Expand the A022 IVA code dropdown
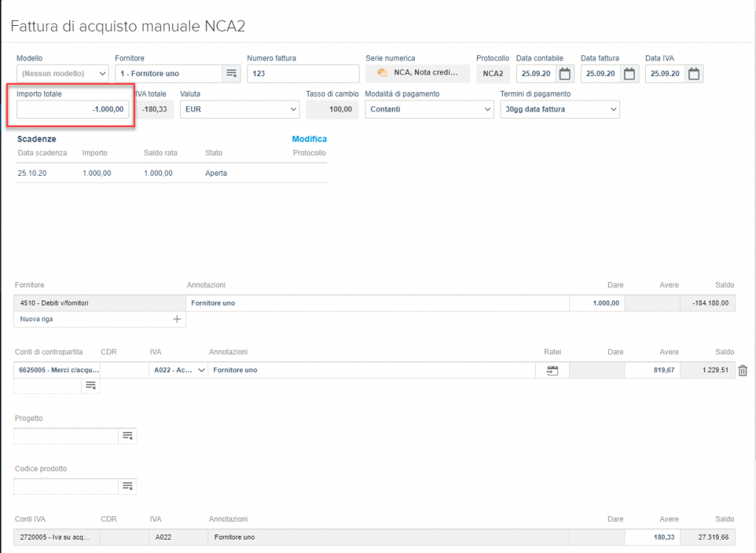Viewport: 756px width, 553px height. [x=201, y=371]
